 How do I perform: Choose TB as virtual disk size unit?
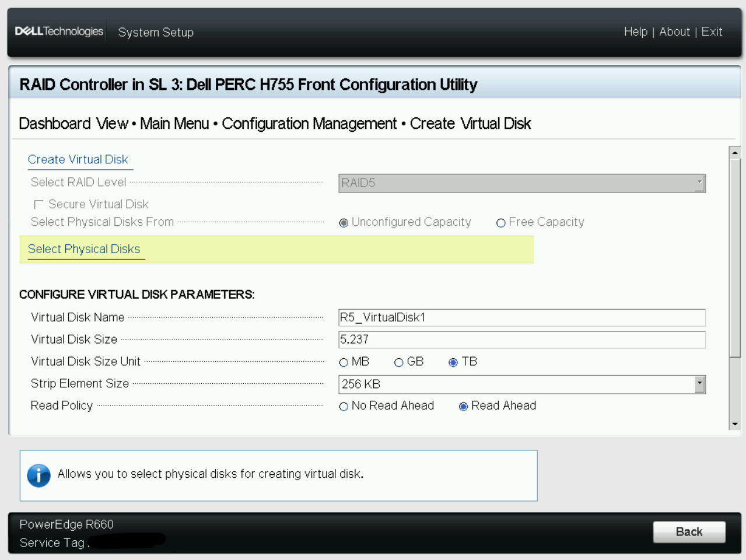coord(453,362)
